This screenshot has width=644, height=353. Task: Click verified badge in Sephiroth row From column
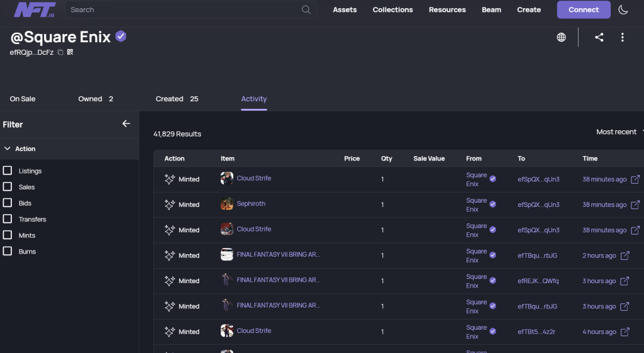click(492, 205)
